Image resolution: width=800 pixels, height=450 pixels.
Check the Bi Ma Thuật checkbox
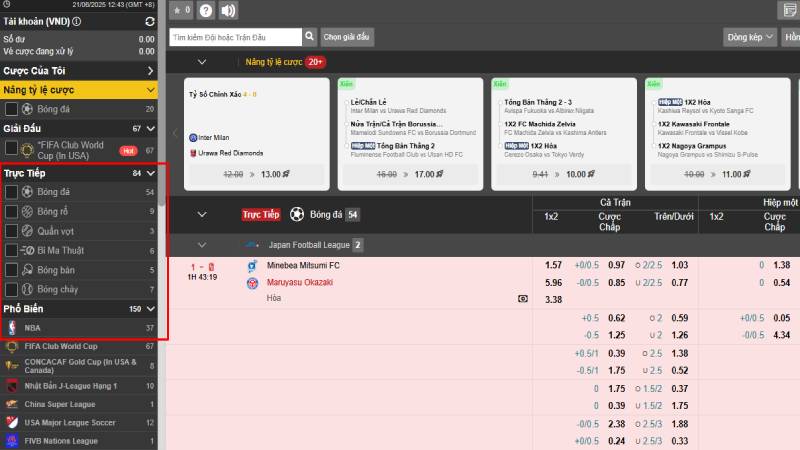coord(11,251)
